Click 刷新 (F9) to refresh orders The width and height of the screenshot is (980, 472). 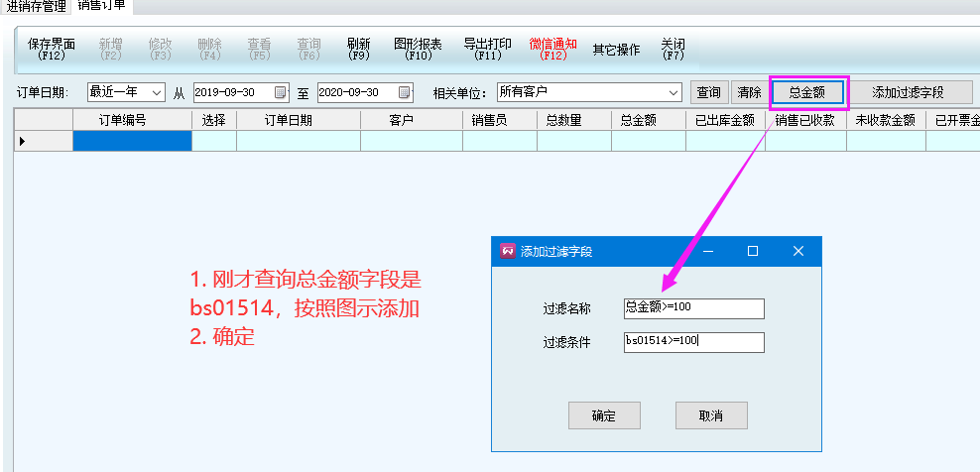(x=359, y=49)
